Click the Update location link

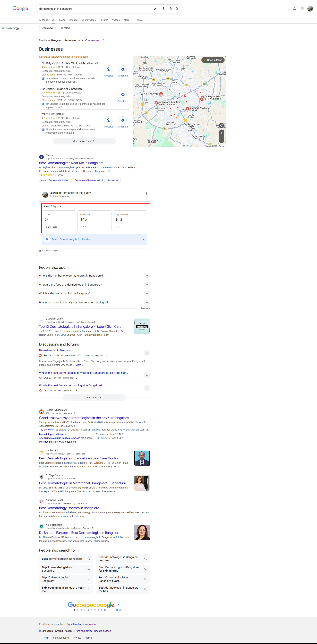pyautogui.click(x=102, y=631)
